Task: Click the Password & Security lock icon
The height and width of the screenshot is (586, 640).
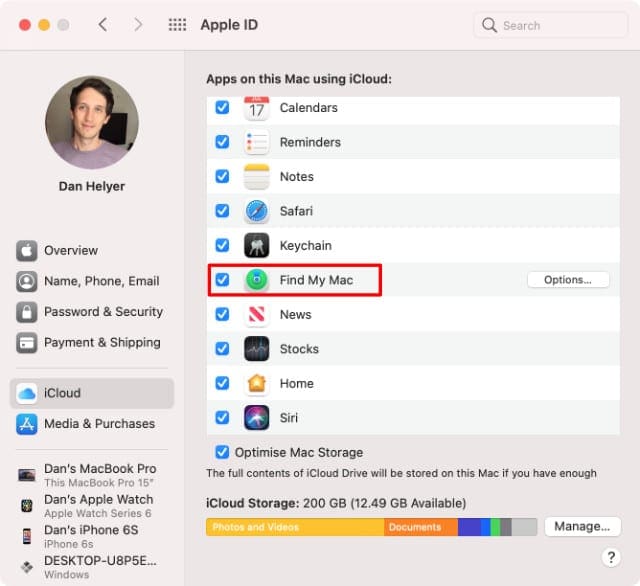Action: pyautogui.click(x=27, y=312)
